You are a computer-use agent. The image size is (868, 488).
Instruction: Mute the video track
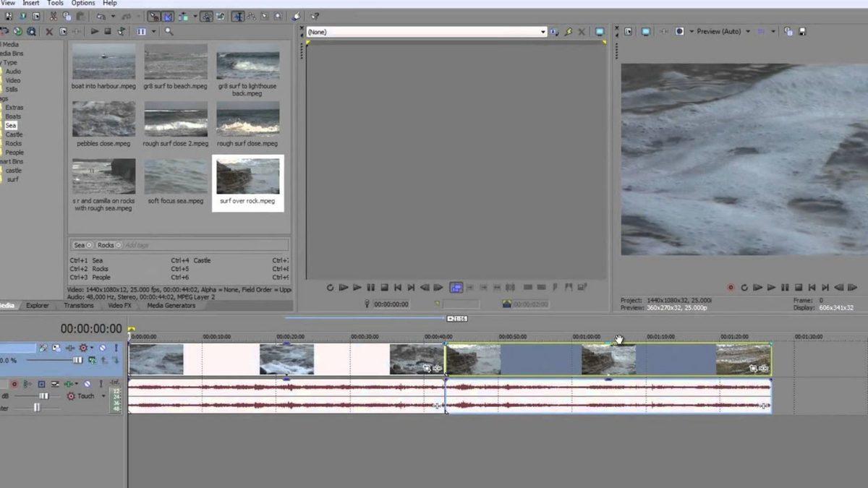(102, 348)
